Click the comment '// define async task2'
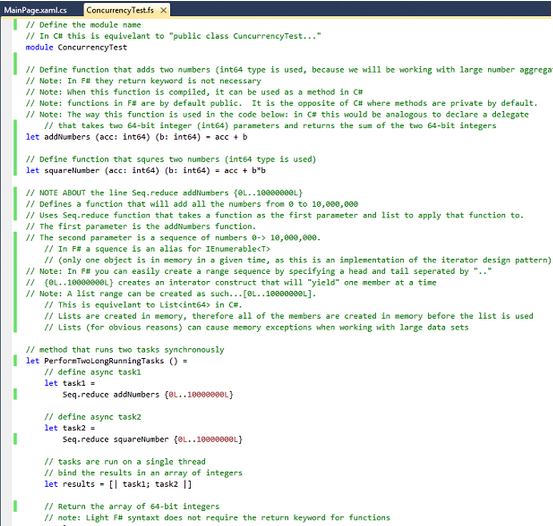This screenshot has width=553, height=526. (x=92, y=417)
